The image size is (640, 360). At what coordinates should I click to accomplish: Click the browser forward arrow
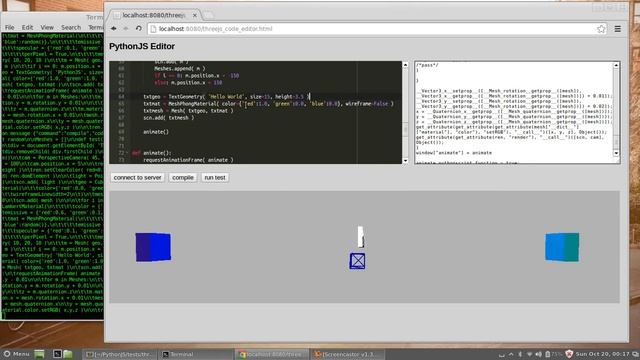tap(126, 29)
